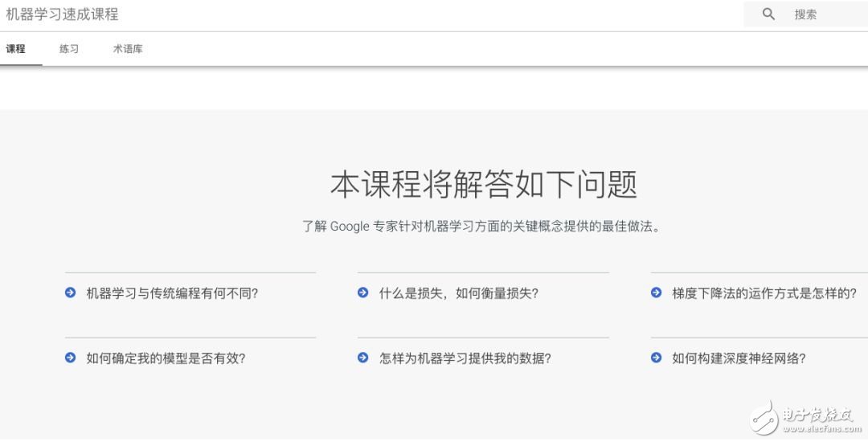Screen dimensions: 868x442
Task: Click the 机器学习速成课程 site title
Action: [63, 14]
